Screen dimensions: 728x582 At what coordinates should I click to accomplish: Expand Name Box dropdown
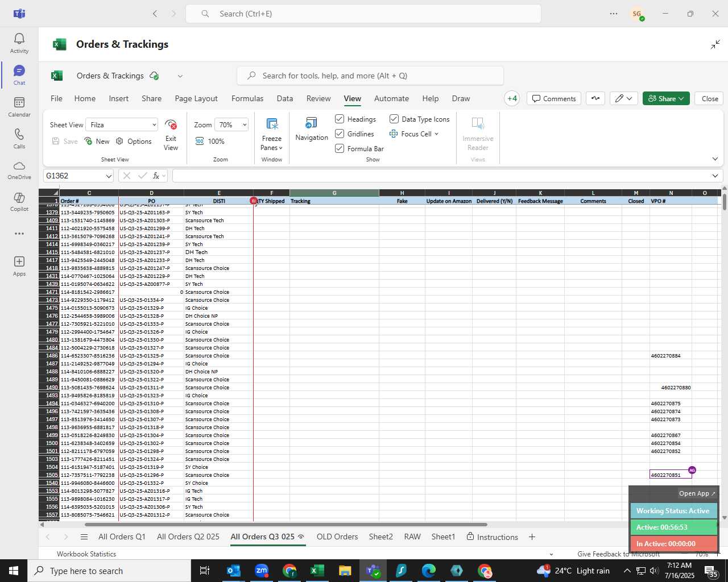coord(109,176)
